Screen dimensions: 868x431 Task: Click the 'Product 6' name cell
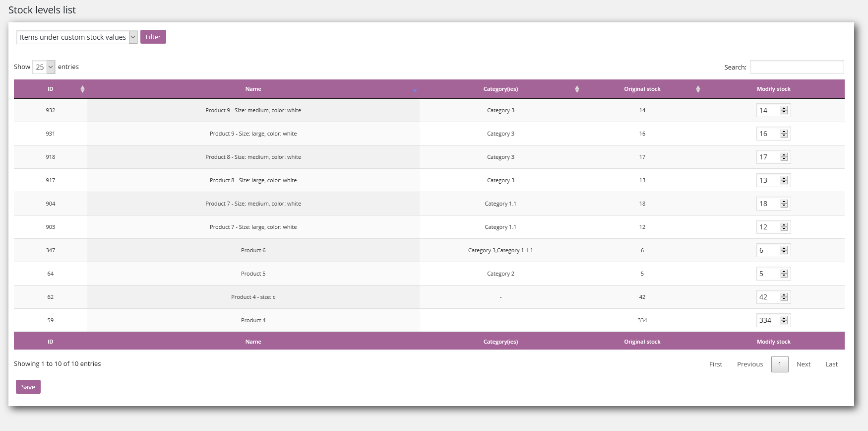coord(253,250)
